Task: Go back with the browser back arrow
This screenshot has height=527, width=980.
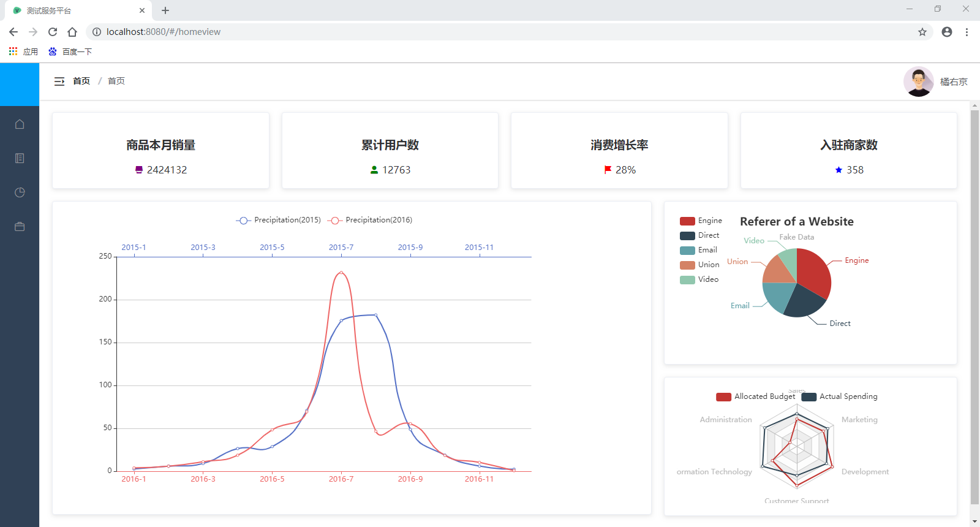Action: point(13,32)
